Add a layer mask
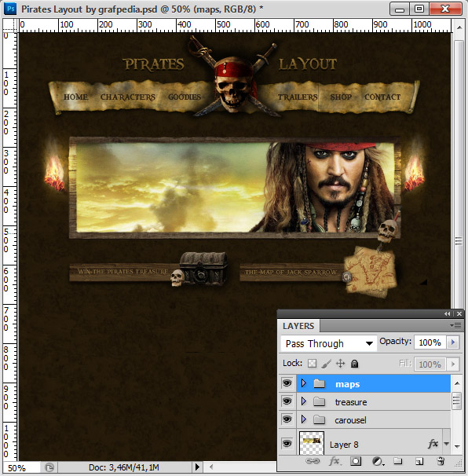Image resolution: width=468 pixels, height=476 pixels. [x=356, y=461]
